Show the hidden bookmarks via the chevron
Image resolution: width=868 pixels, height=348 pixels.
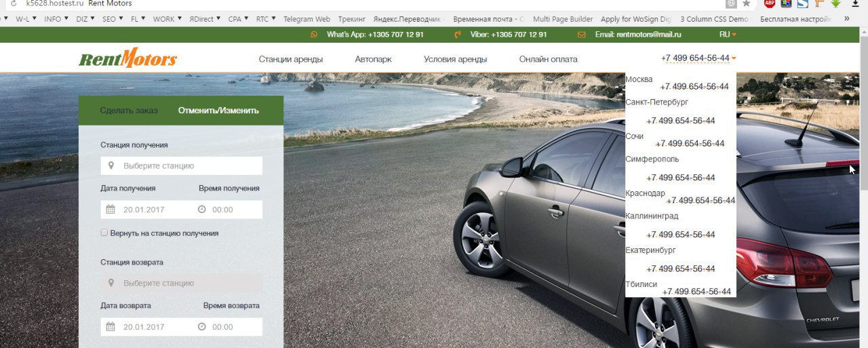[846, 19]
